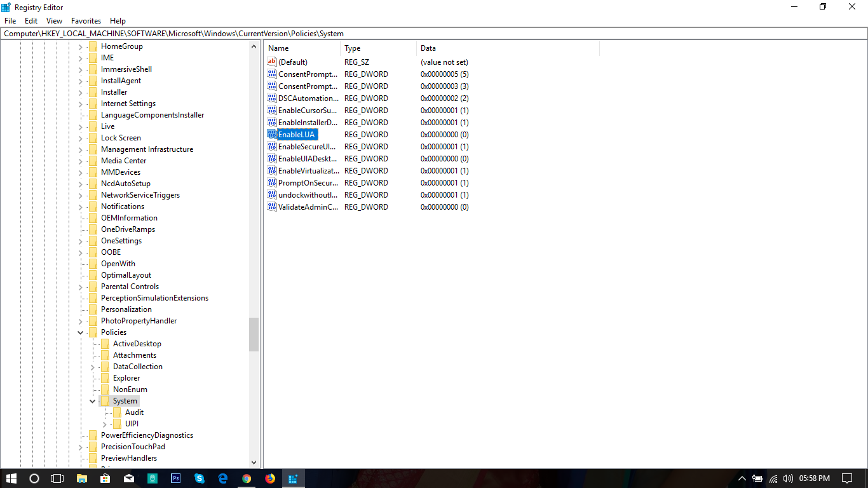The image size is (868, 488).
Task: Open the View menu
Action: tap(55, 21)
